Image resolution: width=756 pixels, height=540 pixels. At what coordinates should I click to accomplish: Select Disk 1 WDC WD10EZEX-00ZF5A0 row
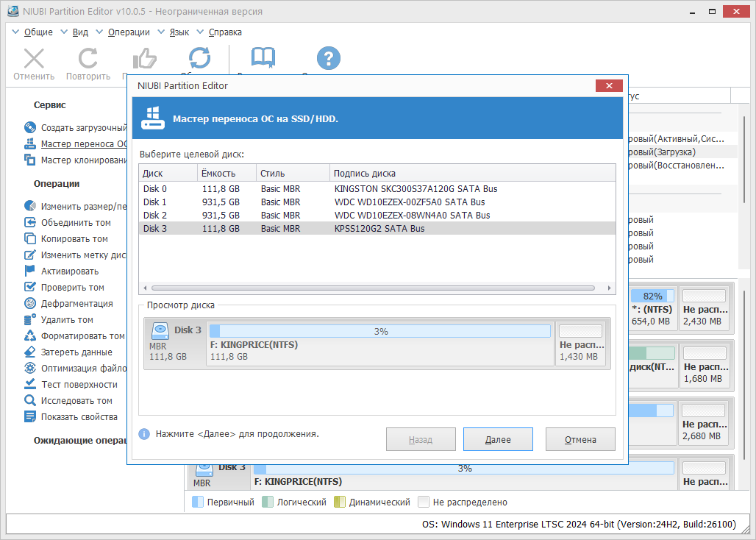(377, 202)
